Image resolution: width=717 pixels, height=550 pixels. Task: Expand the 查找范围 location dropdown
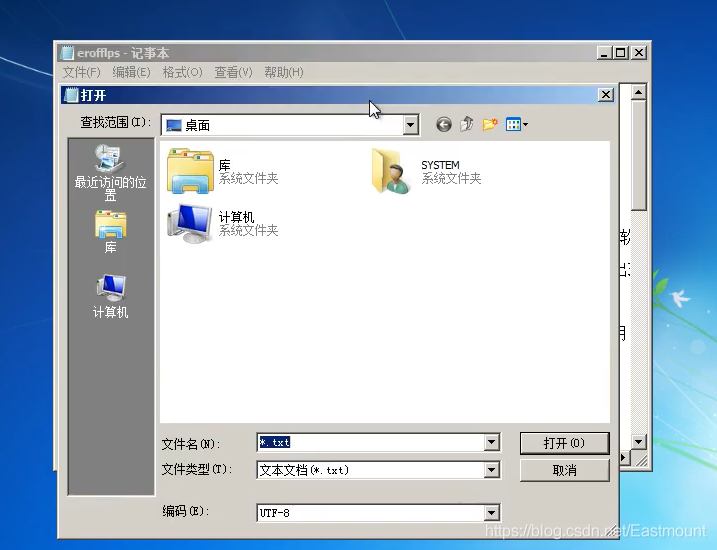tap(410, 125)
